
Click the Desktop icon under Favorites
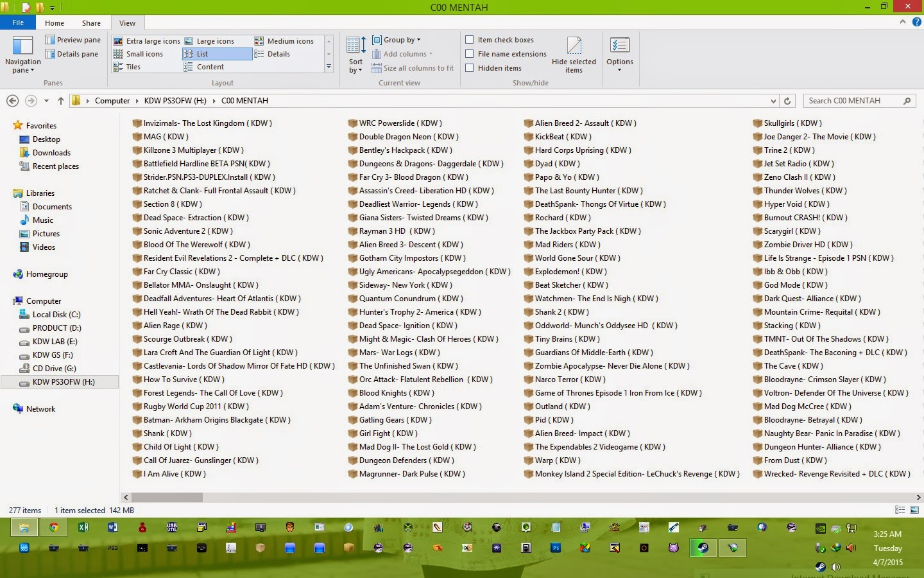tap(24, 139)
